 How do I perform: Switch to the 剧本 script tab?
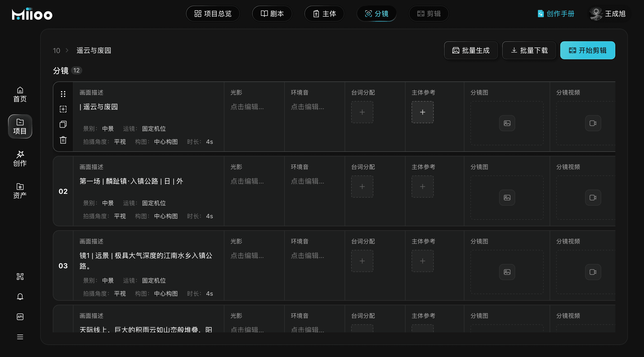pos(272,14)
